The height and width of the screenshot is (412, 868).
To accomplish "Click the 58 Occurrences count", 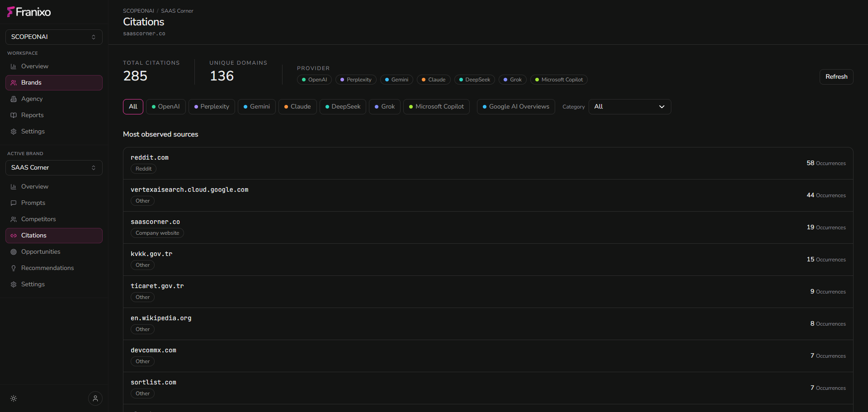I will pyautogui.click(x=826, y=163).
